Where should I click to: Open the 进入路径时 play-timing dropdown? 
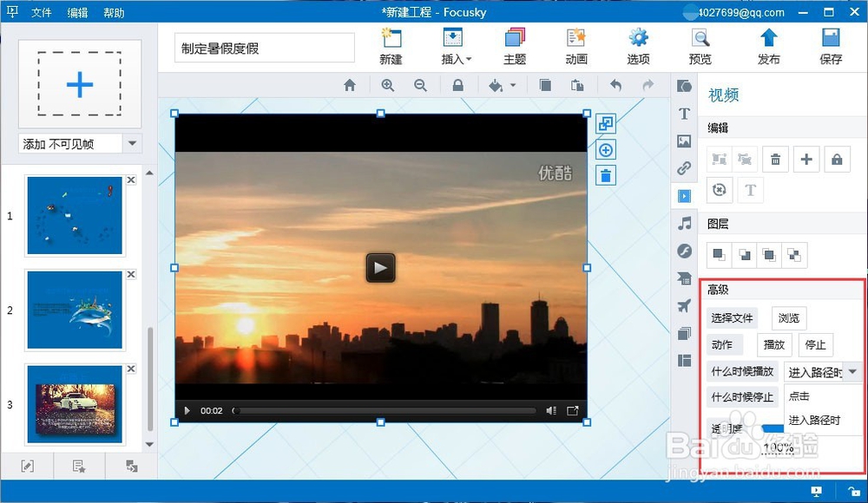pos(823,372)
